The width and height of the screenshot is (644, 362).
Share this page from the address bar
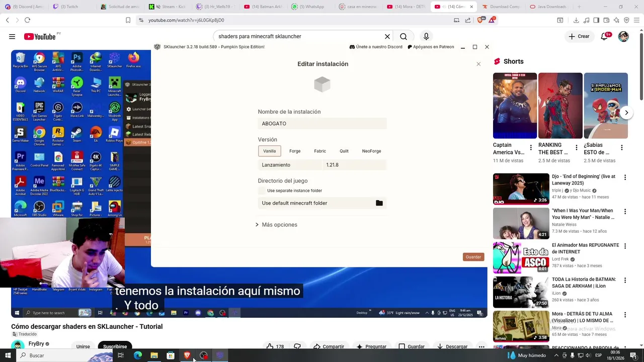tap(468, 20)
